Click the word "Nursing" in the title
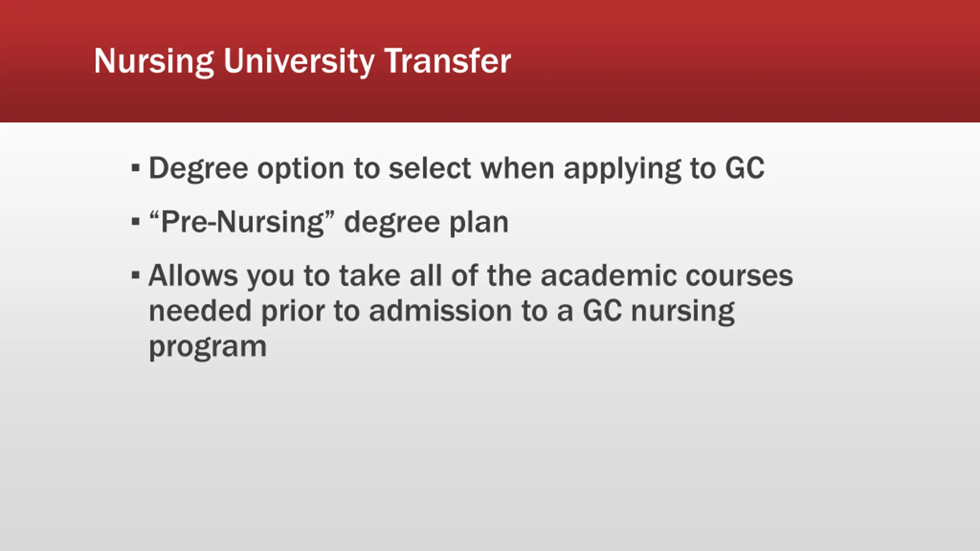 click(x=154, y=62)
